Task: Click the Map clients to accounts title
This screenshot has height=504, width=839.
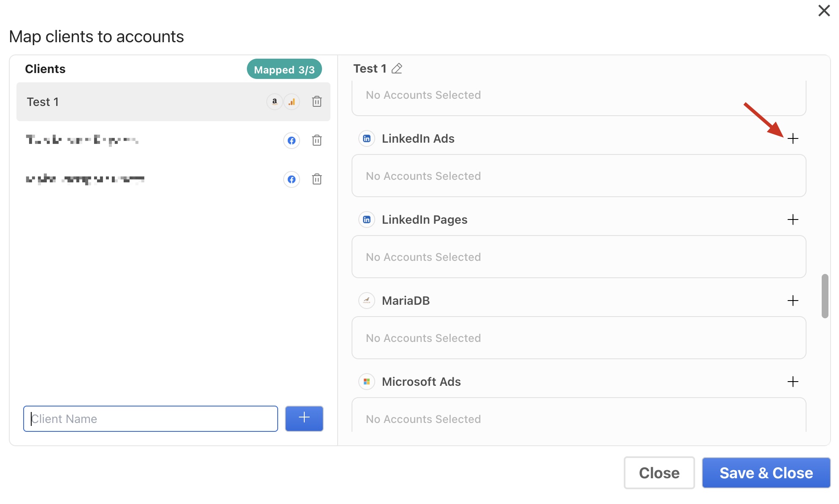Action: pos(97,37)
